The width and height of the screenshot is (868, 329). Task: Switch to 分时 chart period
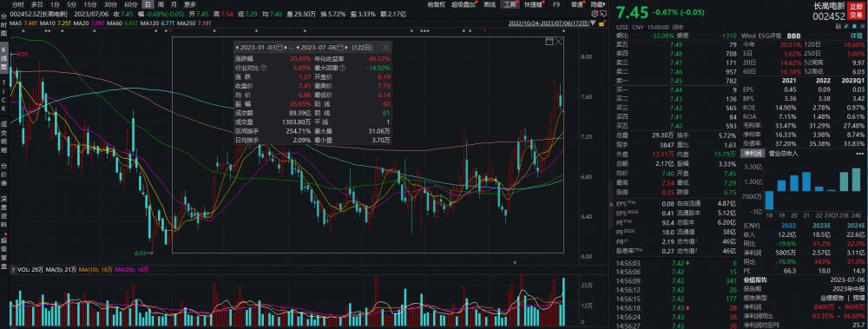(x=17, y=3)
